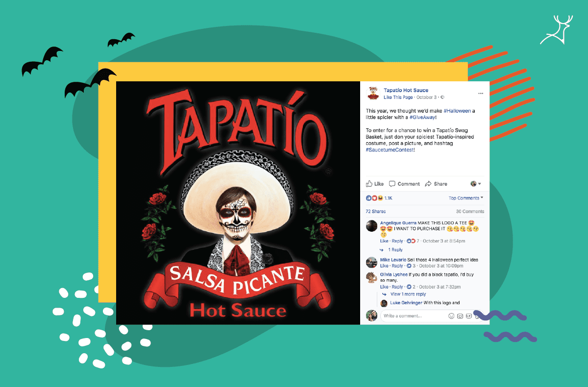Viewport: 588px width, 387px height.
Task: Click the public globe privacy icon
Action: (x=442, y=97)
